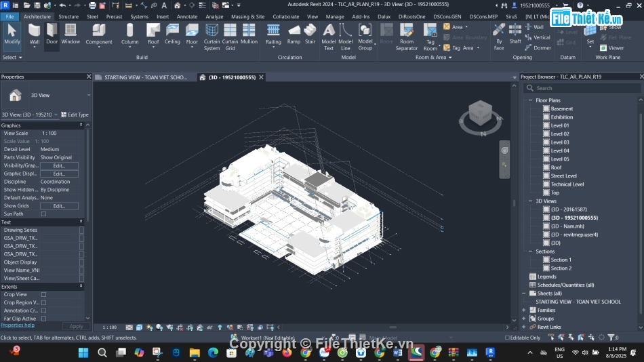Open the Windows Start menu

coord(83,353)
